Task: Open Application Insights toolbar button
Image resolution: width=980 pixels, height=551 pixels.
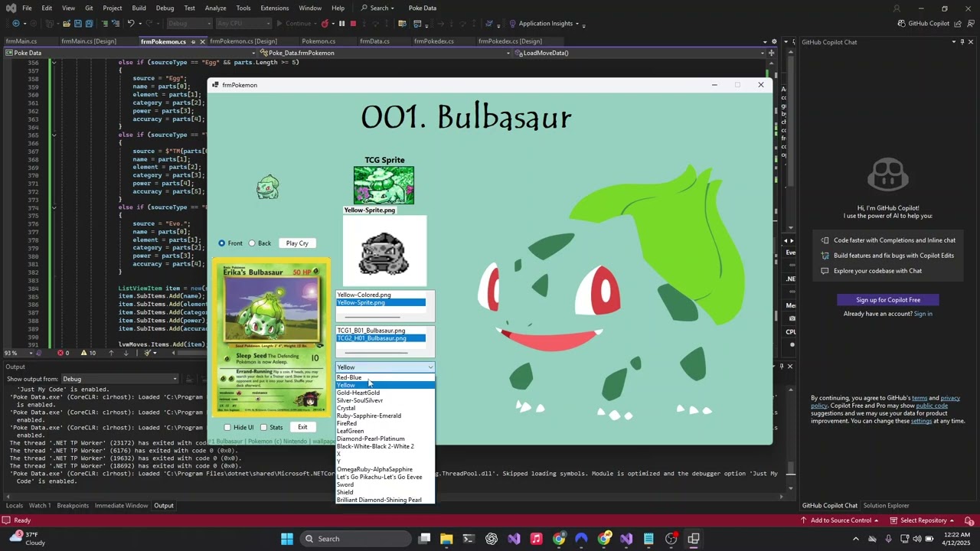Action: click(x=541, y=24)
